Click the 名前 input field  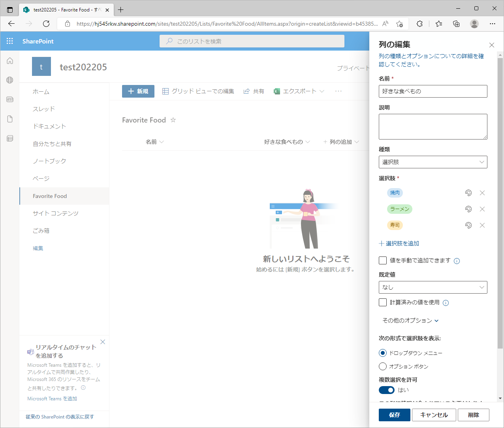(x=433, y=91)
